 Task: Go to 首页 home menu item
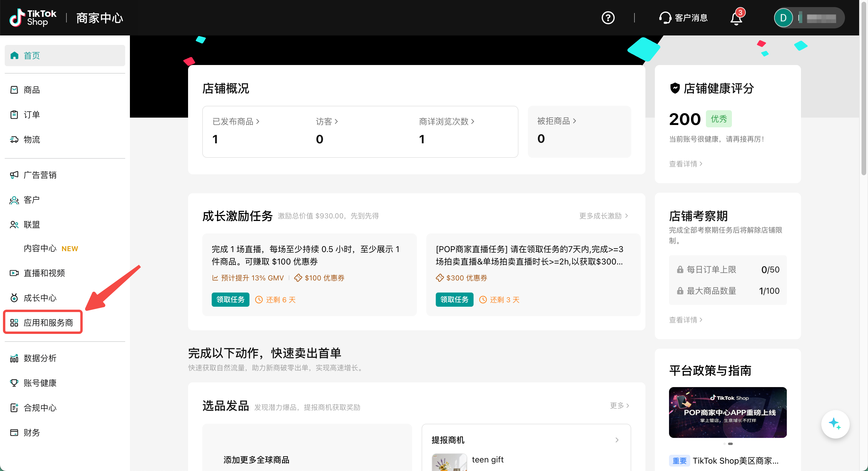pos(65,55)
